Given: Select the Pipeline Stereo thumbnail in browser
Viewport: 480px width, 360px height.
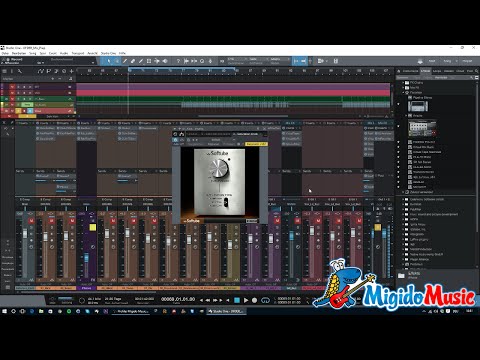Looking at the screenshot, I should point(418,106).
